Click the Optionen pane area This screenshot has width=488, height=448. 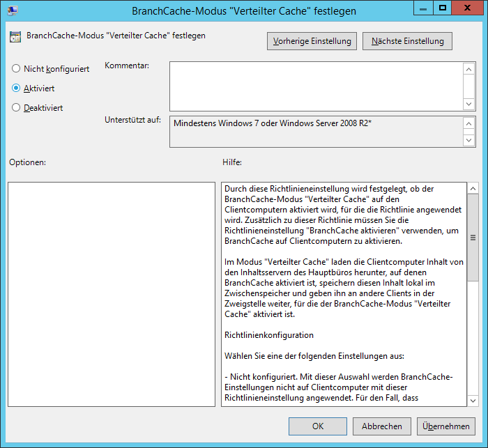pyautogui.click(x=112, y=294)
